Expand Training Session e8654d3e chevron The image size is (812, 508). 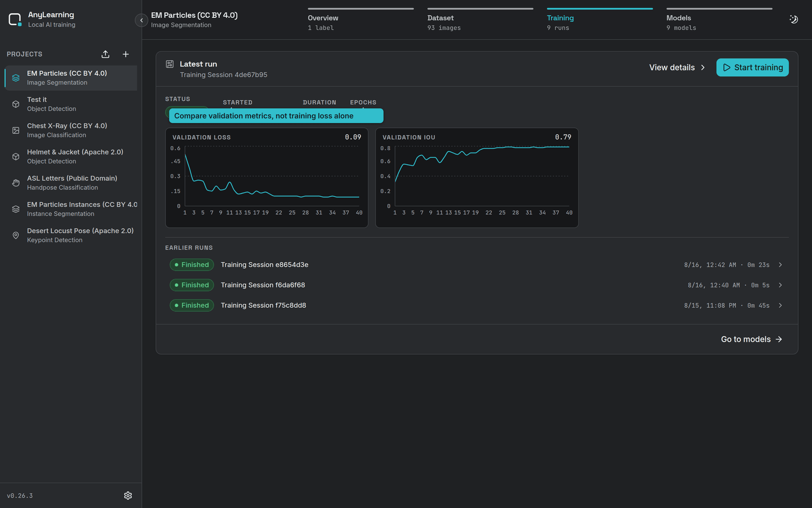pyautogui.click(x=781, y=265)
